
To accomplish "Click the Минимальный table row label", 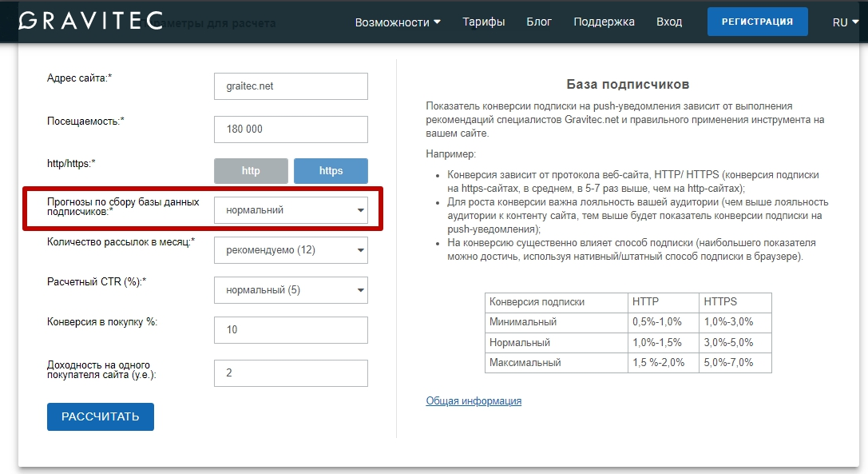I will pyautogui.click(x=557, y=322).
